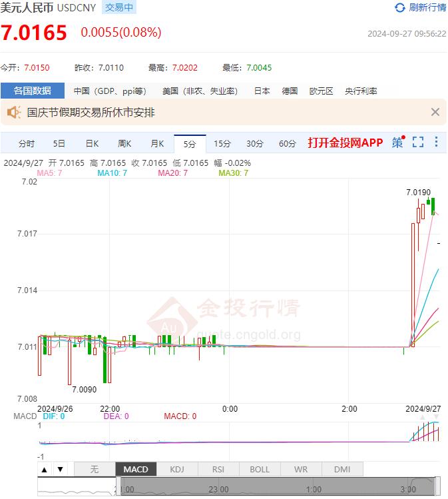Click the speaker announcement icon
The width and height of the screenshot is (448, 499).
point(14,113)
